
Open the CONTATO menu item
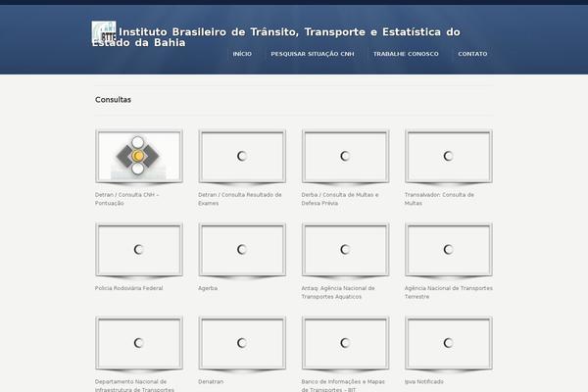click(x=472, y=54)
